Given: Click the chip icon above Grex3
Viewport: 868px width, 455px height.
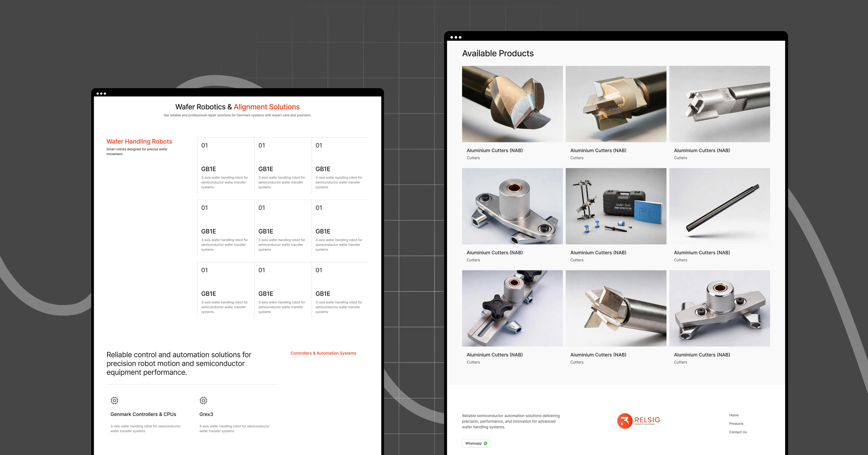Looking at the screenshot, I should 203,400.
